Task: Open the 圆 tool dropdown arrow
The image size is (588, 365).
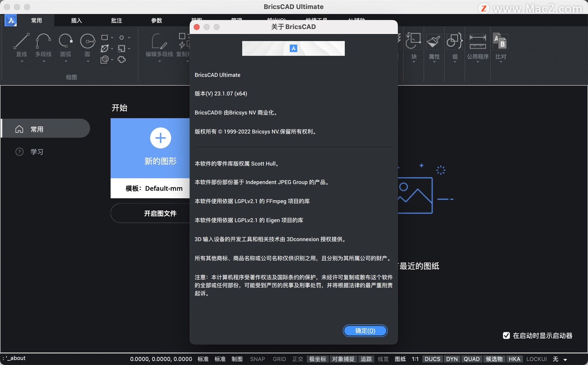Action: (x=87, y=61)
